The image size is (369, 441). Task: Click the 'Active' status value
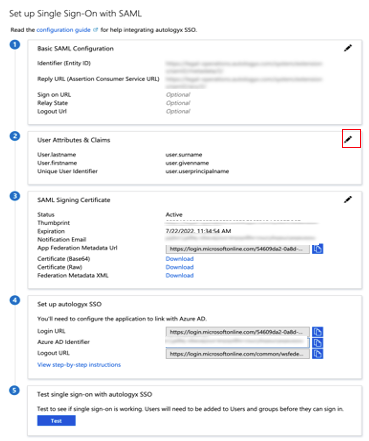pyautogui.click(x=174, y=215)
